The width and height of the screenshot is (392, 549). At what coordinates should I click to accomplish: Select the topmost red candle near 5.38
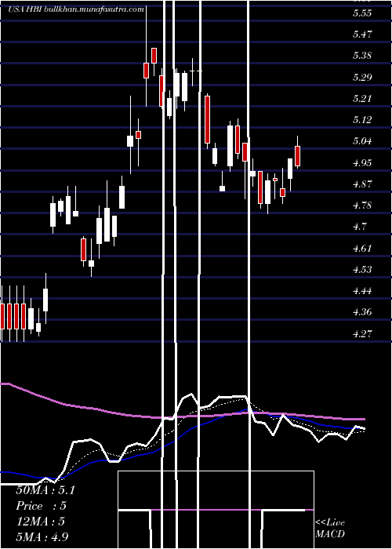[154, 56]
